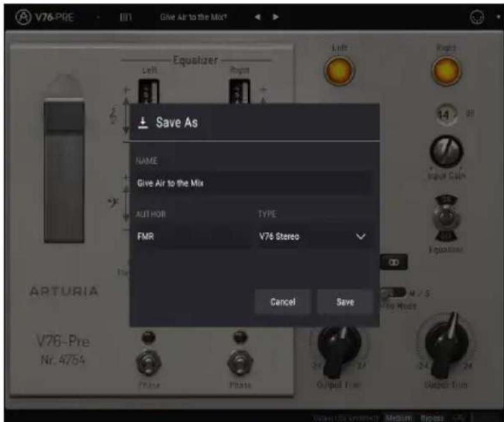Click the TYPE label in the dialog
504x422 pixels.
click(x=267, y=214)
